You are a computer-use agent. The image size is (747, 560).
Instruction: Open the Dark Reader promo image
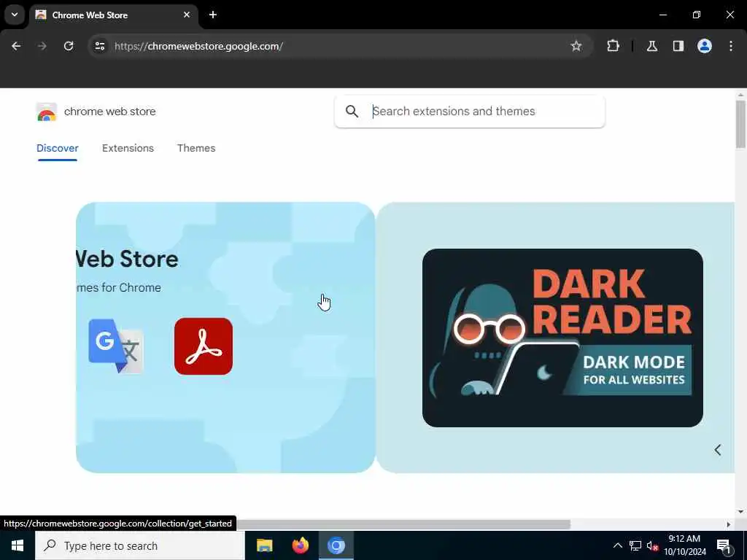562,338
